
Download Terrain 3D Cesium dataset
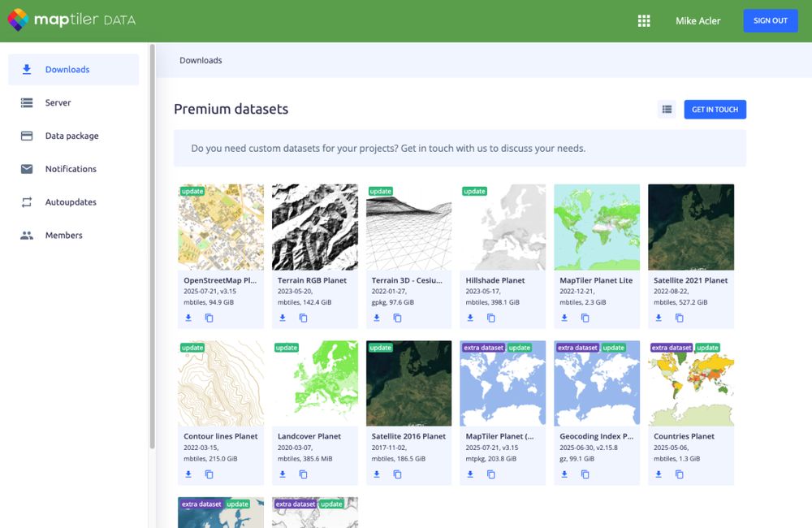coord(377,318)
